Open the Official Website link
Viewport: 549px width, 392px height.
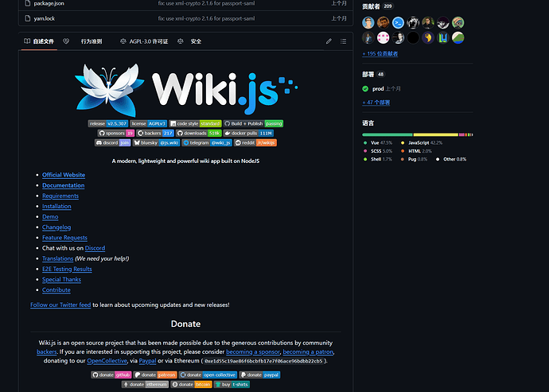(64, 175)
